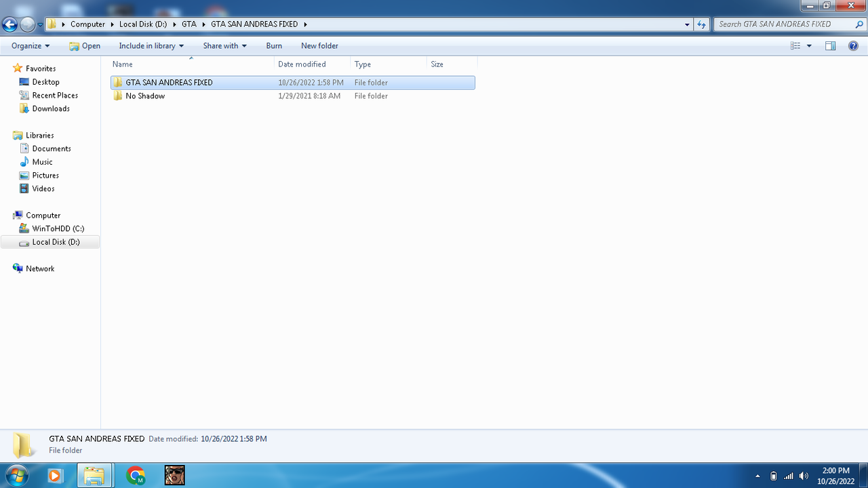Launch the media player taskbar icon
868x488 pixels.
(x=54, y=475)
